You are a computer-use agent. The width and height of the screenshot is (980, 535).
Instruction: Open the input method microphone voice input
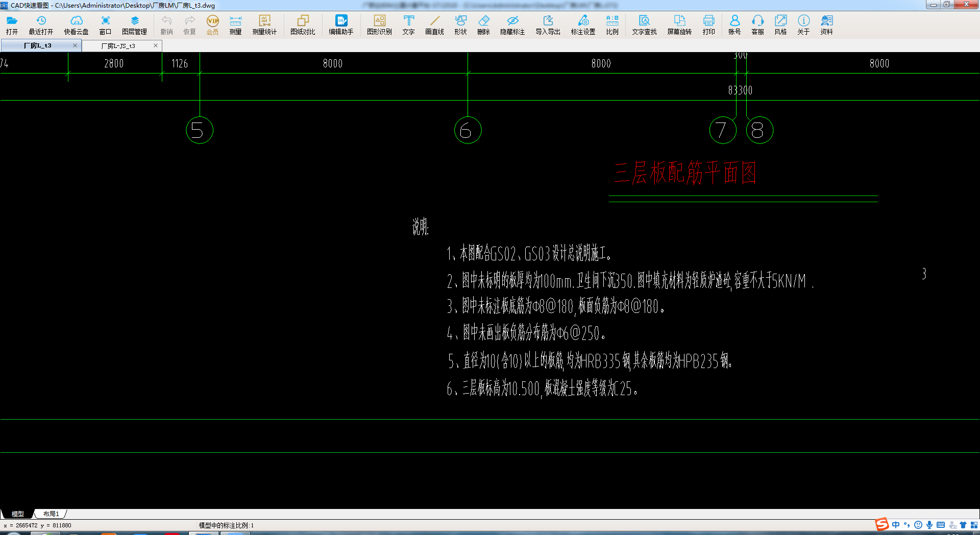tap(929, 525)
